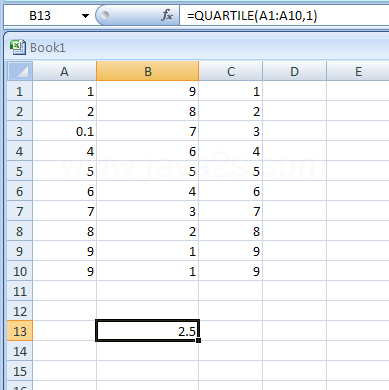This screenshot has width=389, height=390.
Task: Click cell A2 containing 2
Action: pos(64,111)
